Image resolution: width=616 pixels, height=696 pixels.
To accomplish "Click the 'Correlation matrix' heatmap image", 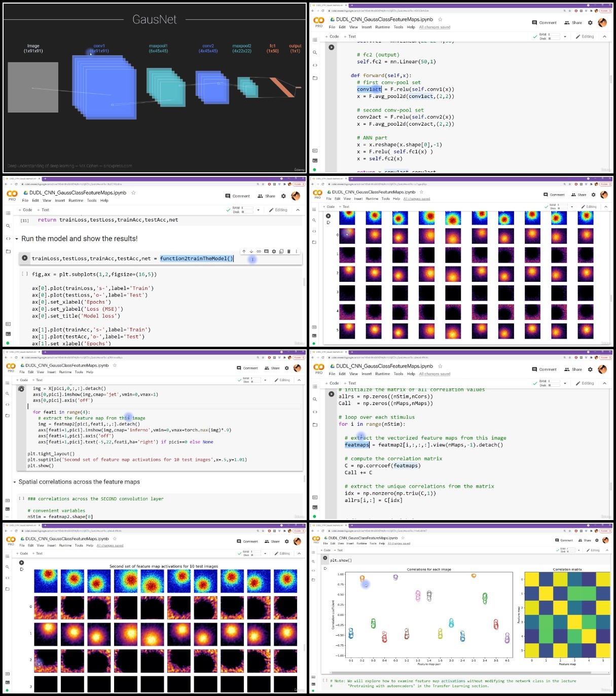I will [x=567, y=614].
